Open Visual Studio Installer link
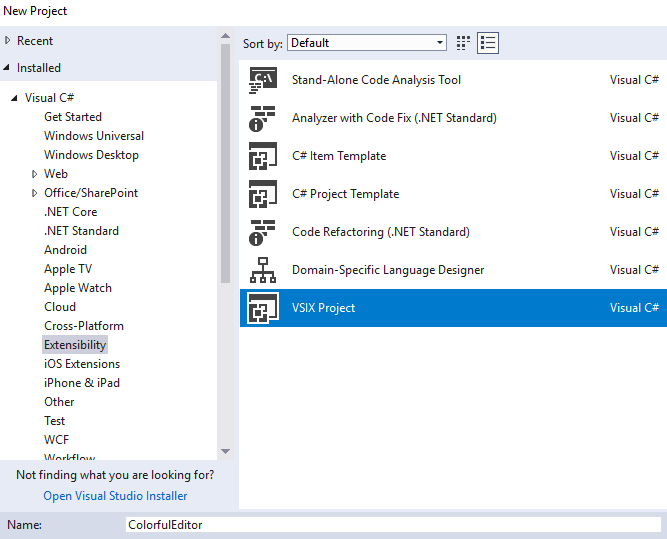 coord(115,496)
